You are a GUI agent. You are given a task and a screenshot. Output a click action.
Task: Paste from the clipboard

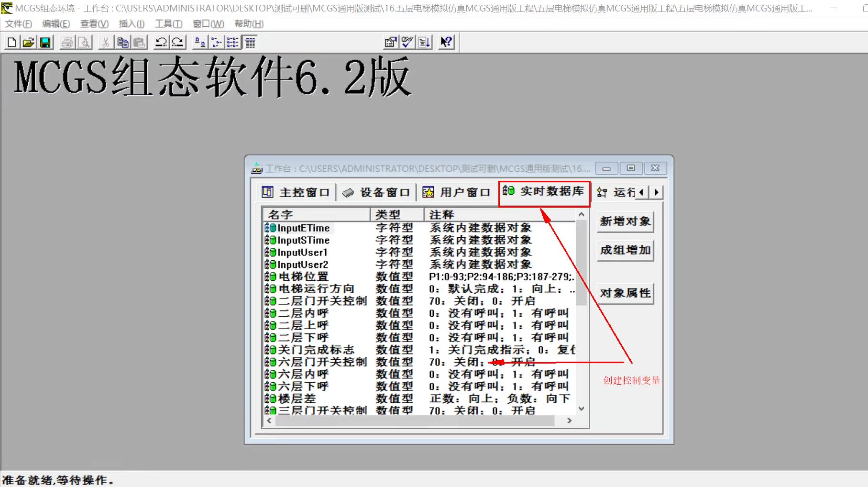(139, 42)
